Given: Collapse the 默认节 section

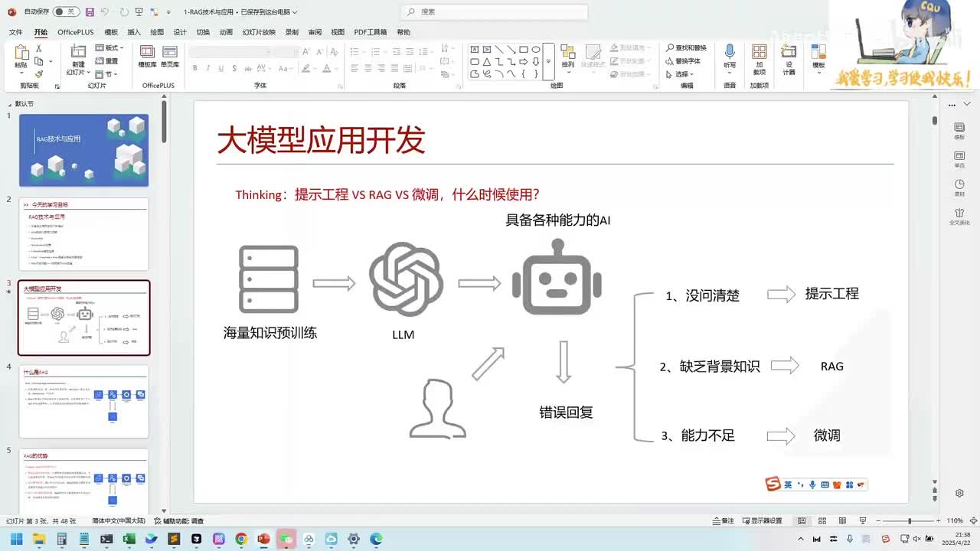Looking at the screenshot, I should point(10,104).
